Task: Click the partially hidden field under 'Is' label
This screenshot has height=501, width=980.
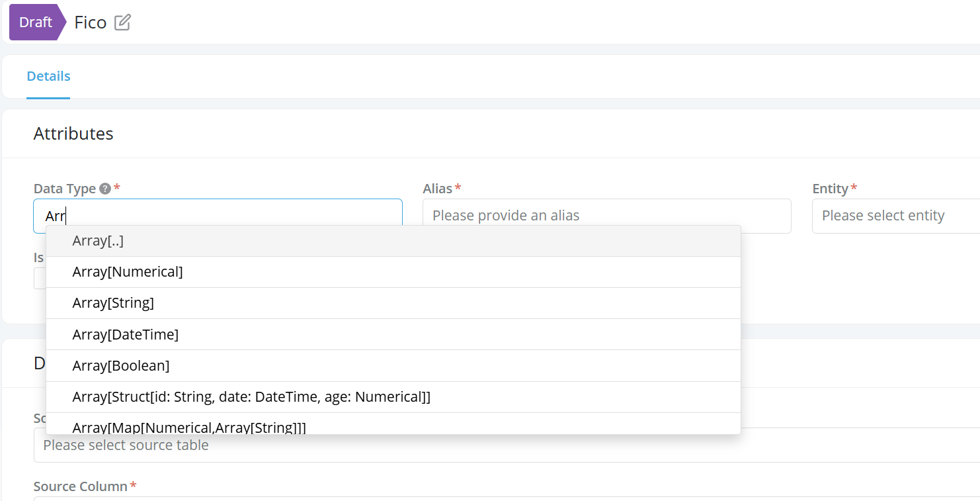Action: [39, 279]
